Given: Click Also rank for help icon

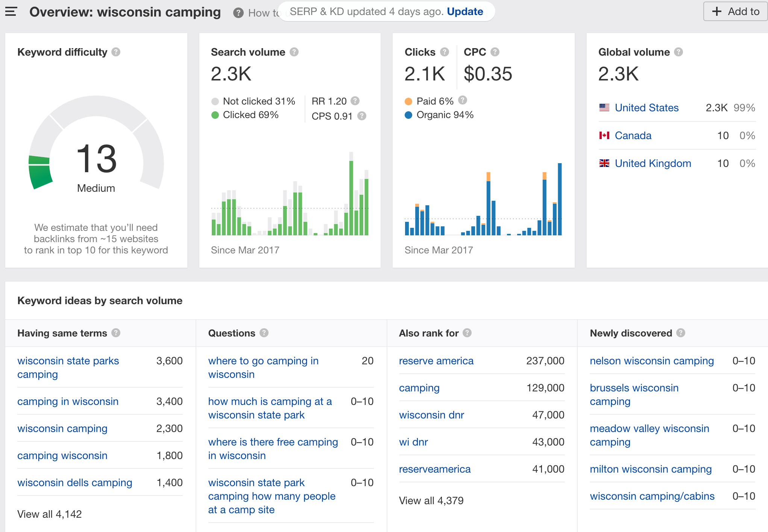Looking at the screenshot, I should point(467,333).
